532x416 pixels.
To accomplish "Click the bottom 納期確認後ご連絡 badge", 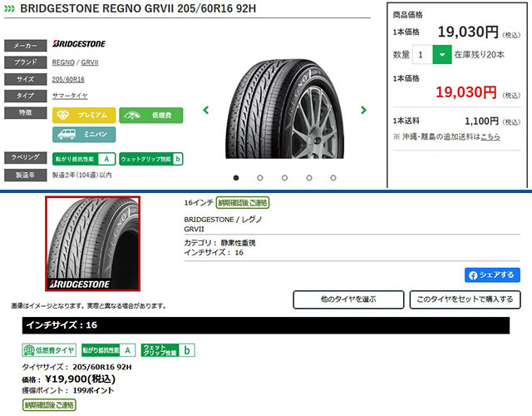I will (x=49, y=405).
